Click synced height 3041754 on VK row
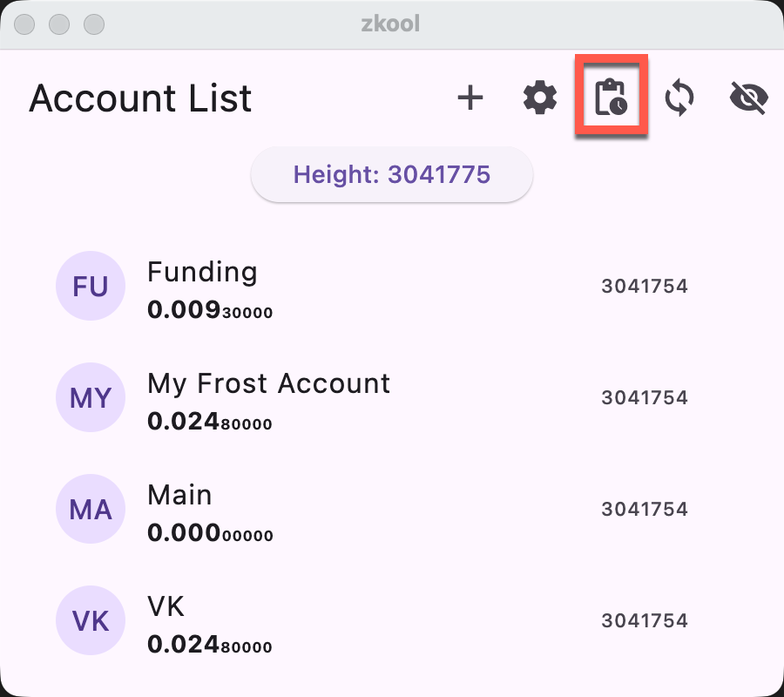784x697 pixels. click(645, 621)
